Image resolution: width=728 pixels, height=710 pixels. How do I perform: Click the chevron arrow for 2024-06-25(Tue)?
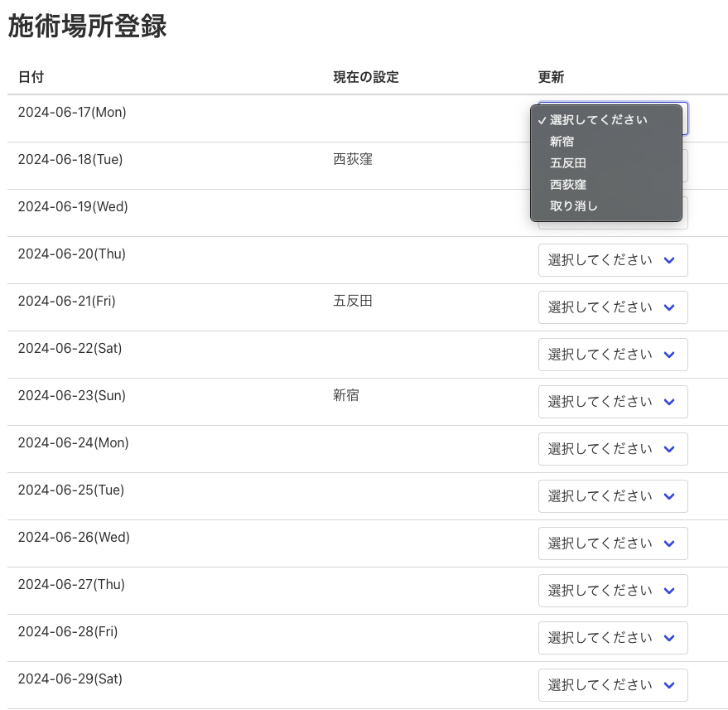(669, 496)
